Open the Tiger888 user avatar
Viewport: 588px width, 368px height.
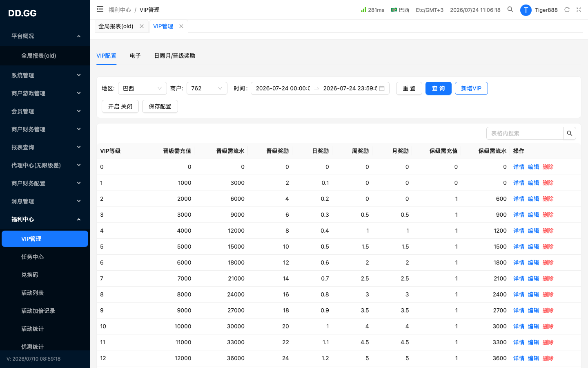point(526,10)
